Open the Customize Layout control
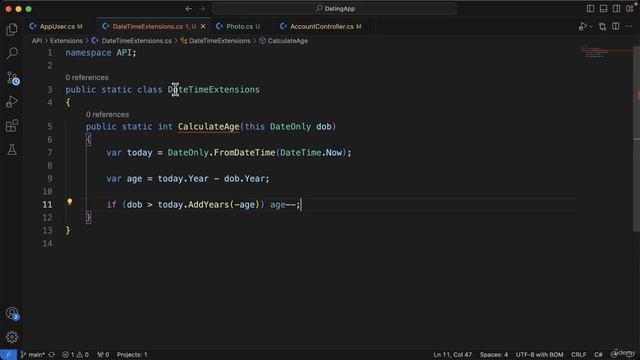The height and width of the screenshot is (360, 640). [x=630, y=9]
